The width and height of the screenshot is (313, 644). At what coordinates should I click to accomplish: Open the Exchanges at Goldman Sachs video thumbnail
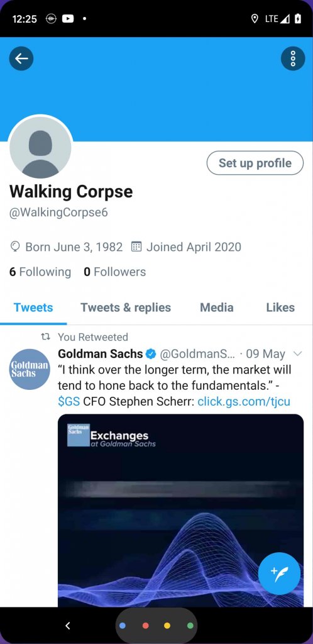pyautogui.click(x=180, y=510)
